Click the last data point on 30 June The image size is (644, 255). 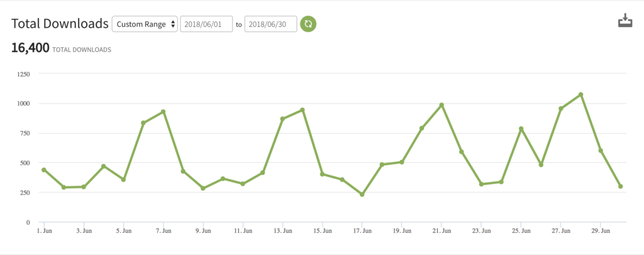[x=621, y=187]
